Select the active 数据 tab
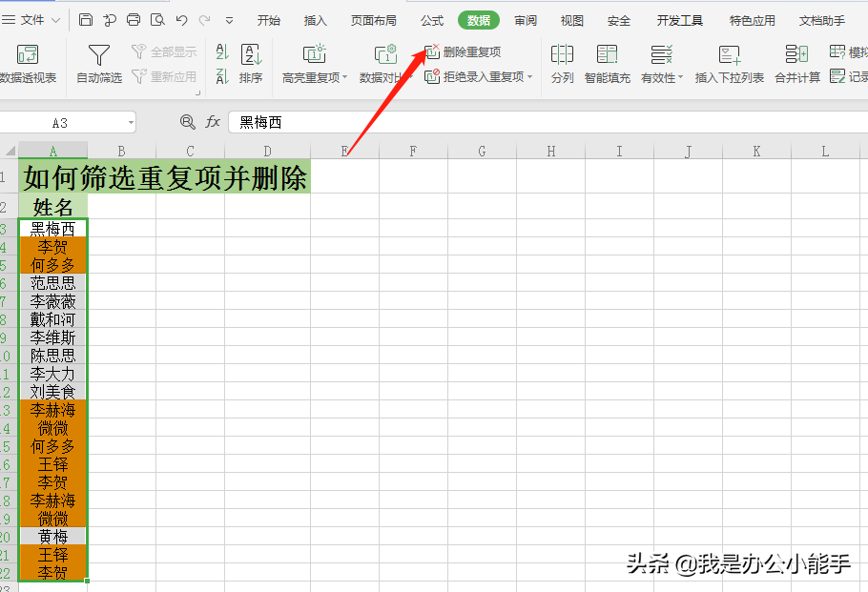 [x=479, y=20]
